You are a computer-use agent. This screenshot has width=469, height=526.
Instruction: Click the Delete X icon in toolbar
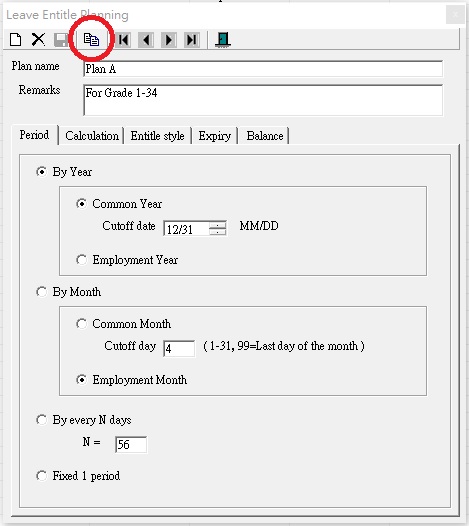click(38, 40)
